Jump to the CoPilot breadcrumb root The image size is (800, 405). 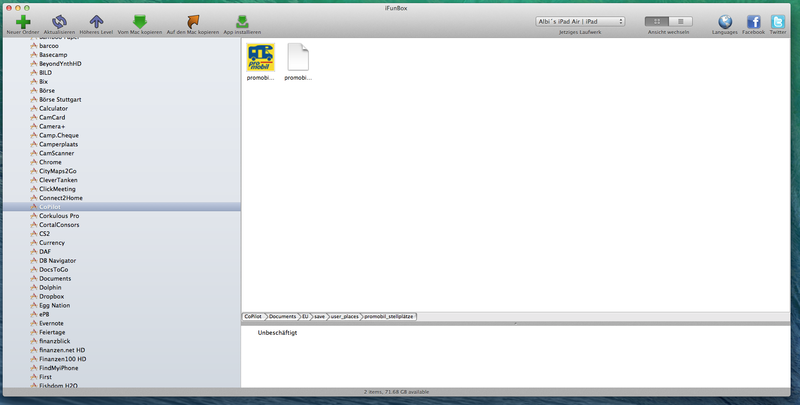(x=254, y=316)
